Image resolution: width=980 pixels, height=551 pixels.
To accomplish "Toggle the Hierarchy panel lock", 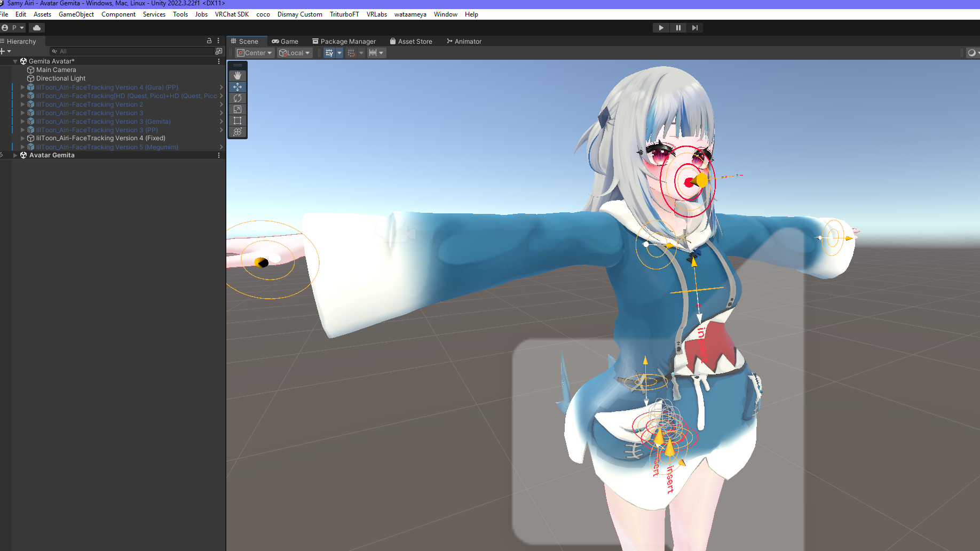I will click(209, 41).
